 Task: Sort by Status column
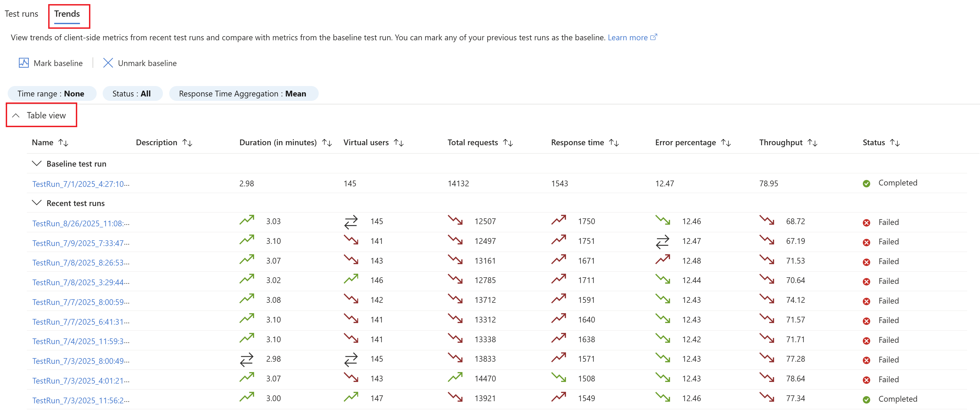(895, 143)
